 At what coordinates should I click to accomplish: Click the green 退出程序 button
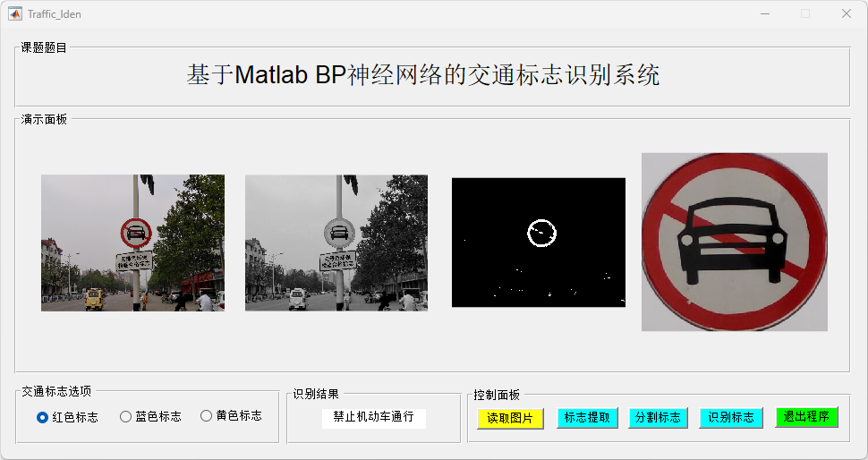tap(806, 417)
